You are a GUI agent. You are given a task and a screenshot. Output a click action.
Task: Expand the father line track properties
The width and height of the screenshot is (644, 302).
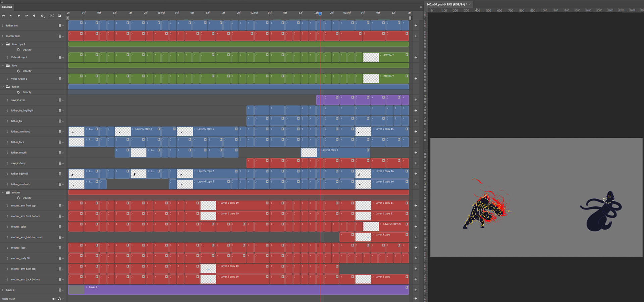(x=3, y=25)
